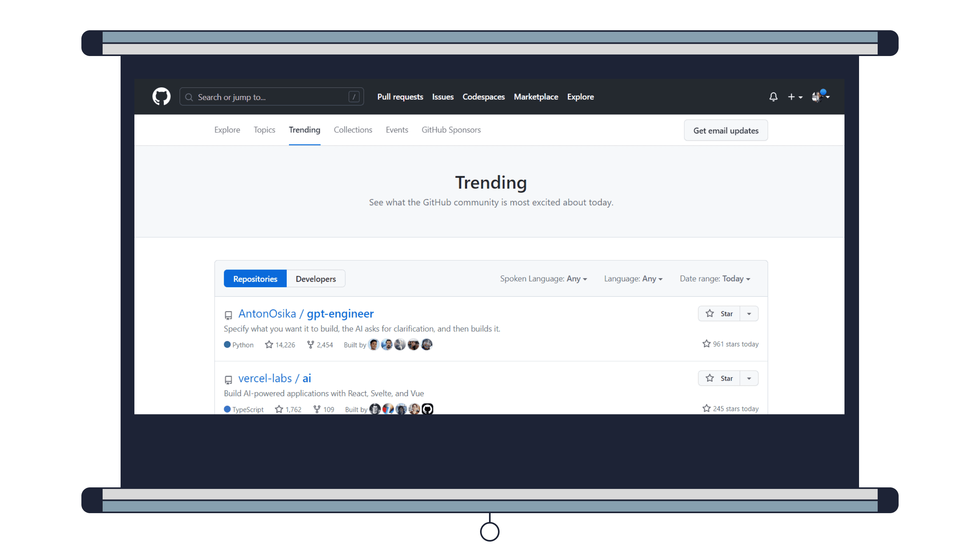Click fifth gpt-engineer contributor avatar
The height and width of the screenshot is (549, 980).
(426, 345)
